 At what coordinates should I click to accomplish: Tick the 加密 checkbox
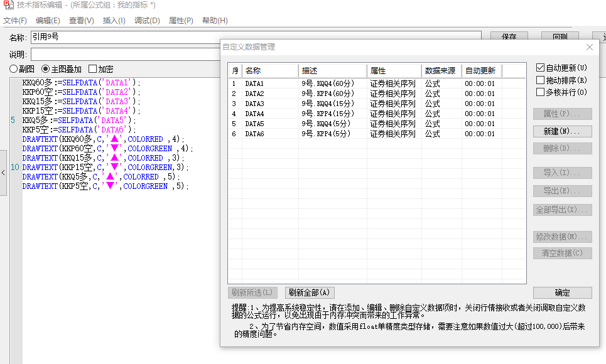tap(93, 69)
